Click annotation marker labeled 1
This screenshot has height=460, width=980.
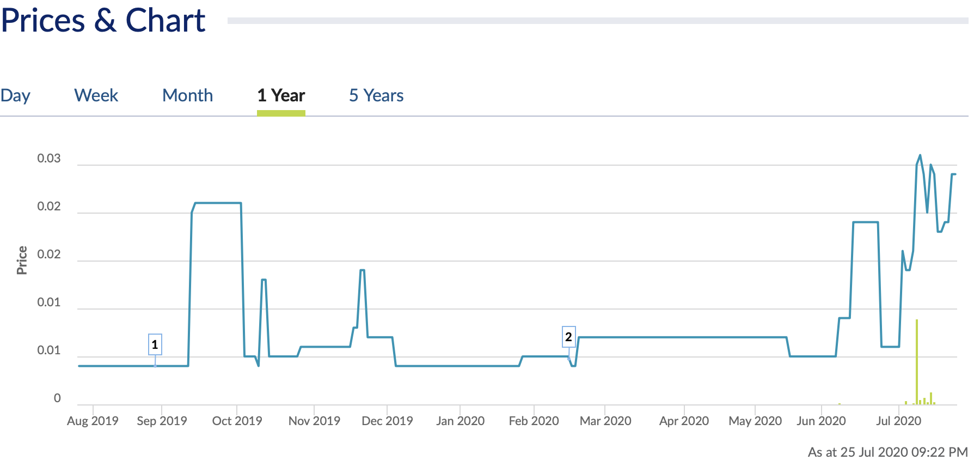click(155, 344)
